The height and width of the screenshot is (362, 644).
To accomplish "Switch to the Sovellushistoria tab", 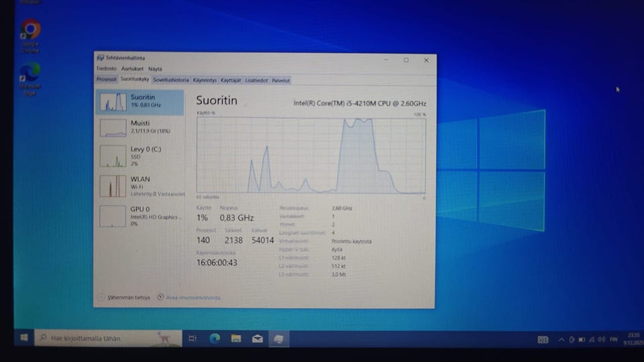I will [171, 80].
